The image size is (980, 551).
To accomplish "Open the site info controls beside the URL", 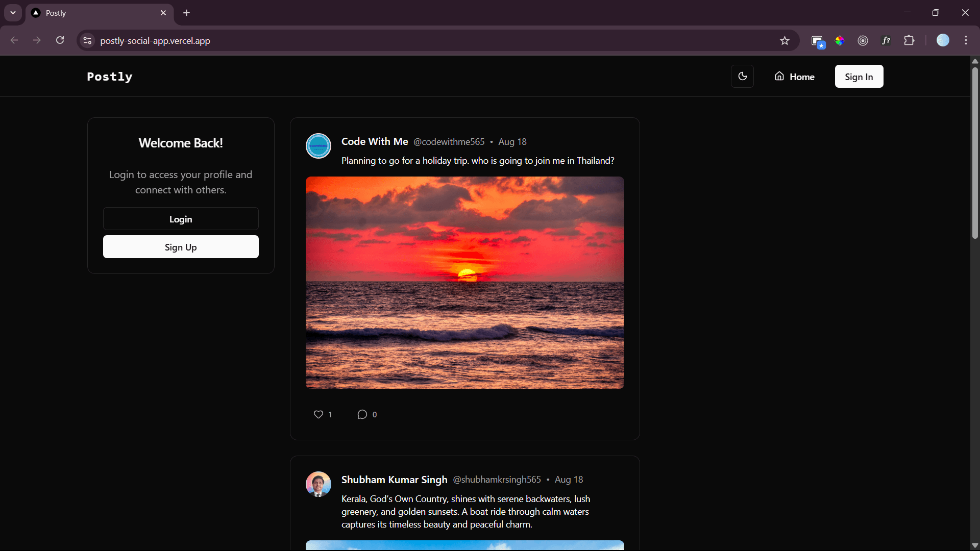I will (87, 40).
